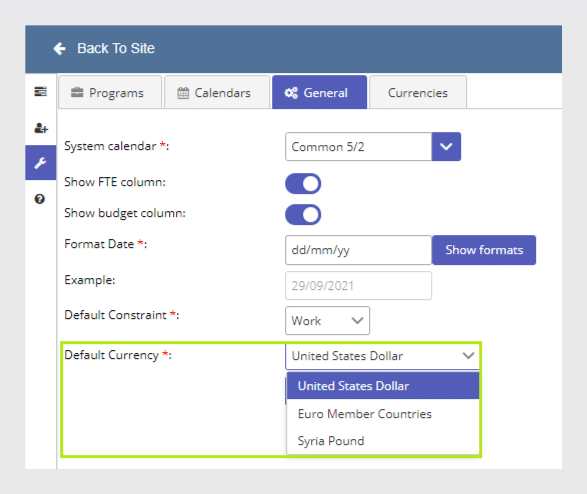Open the Default Constraint Work dropdown
The width and height of the screenshot is (587, 494).
click(x=327, y=320)
